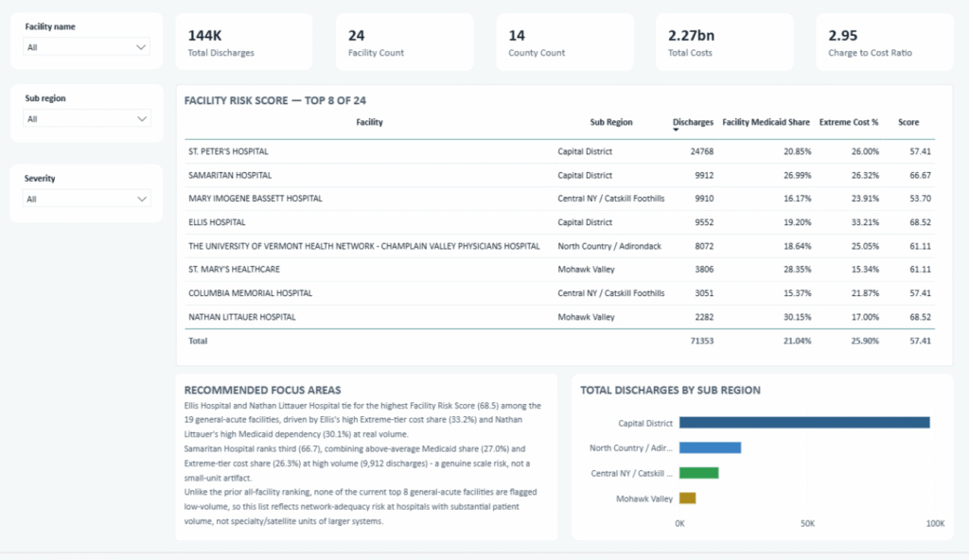This screenshot has width=969, height=560.
Task: Sort table by Score column header
Action: tap(907, 122)
